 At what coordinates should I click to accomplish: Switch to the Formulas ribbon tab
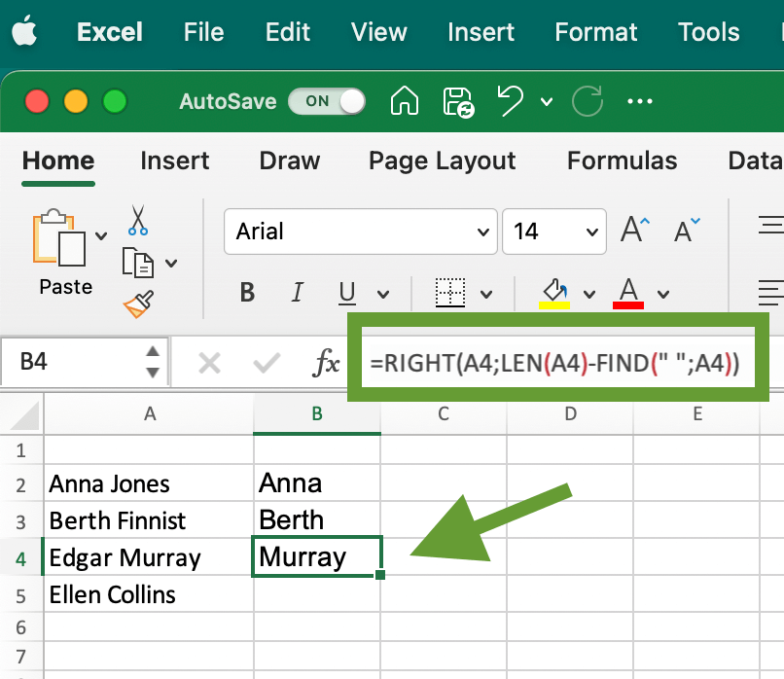pos(622,161)
